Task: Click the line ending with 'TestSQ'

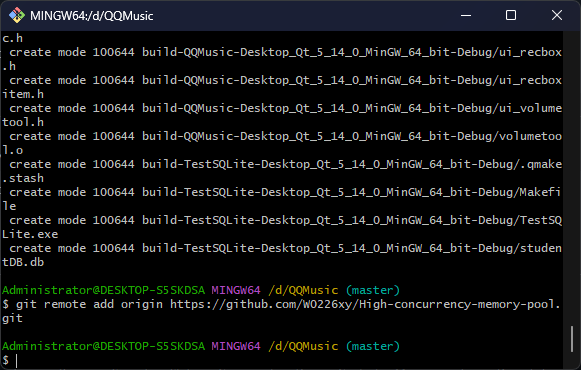Action: pyautogui.click(x=285, y=220)
